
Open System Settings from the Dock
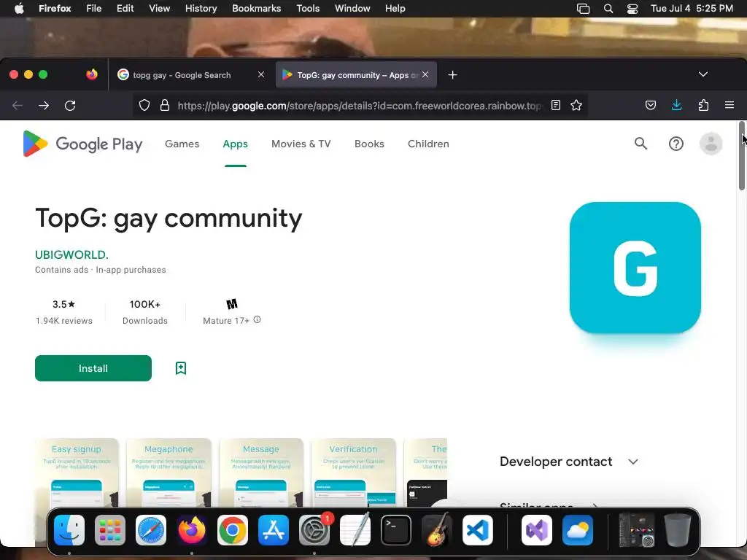tap(314, 530)
